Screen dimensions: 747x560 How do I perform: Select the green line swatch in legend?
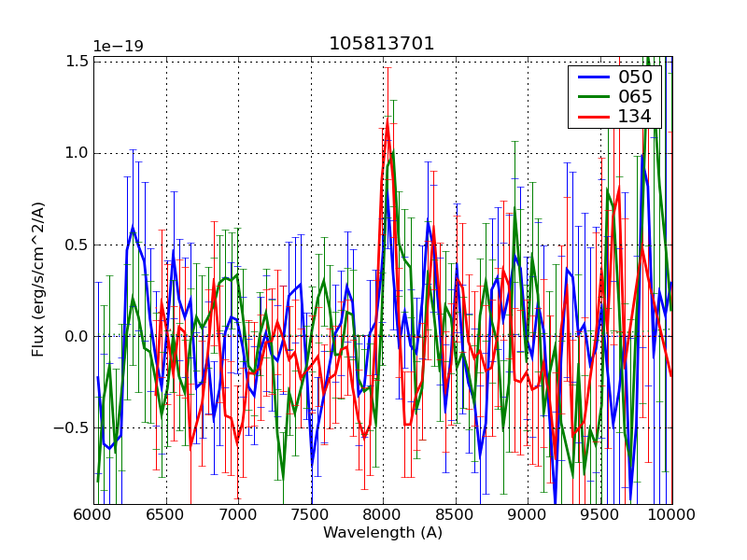[590, 96]
